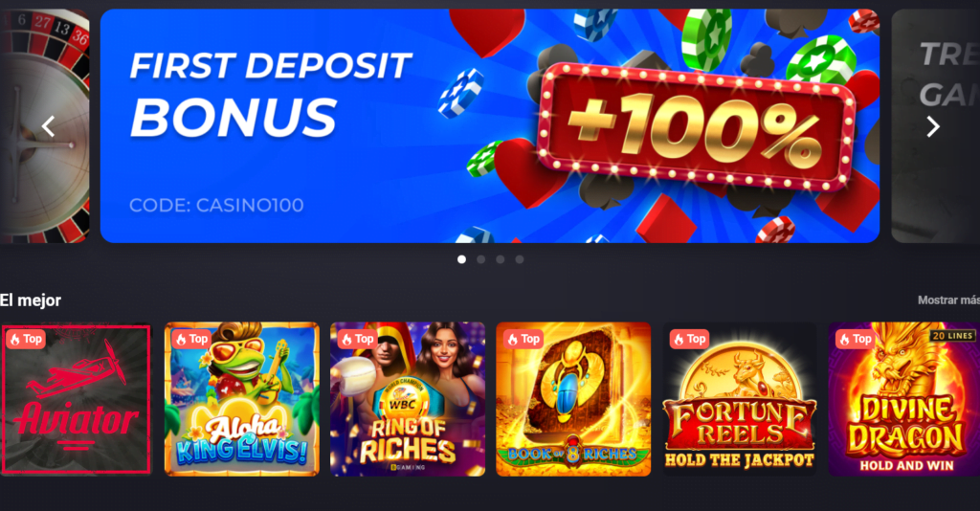This screenshot has width=980, height=511.
Task: Open Aloha King Elvis game
Action: (x=242, y=399)
